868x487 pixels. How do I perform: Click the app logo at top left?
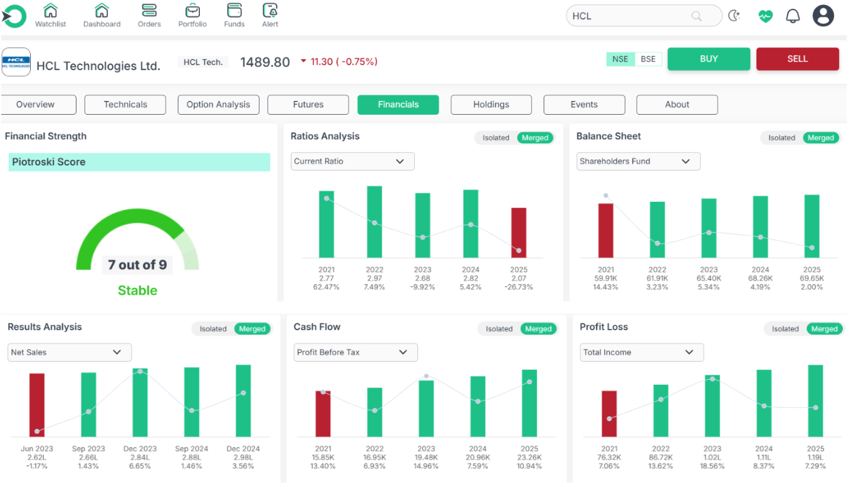point(14,16)
